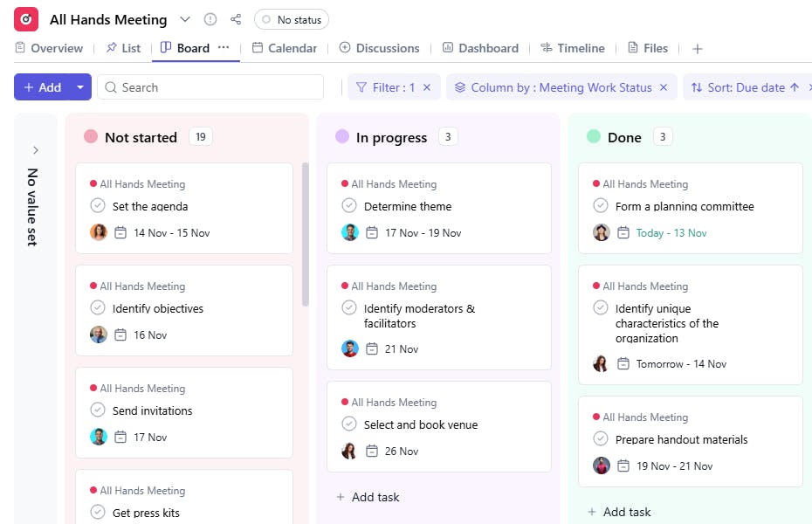Image resolution: width=812 pixels, height=524 pixels.
Task: Toggle Identify unique characteristics card checkmark
Action: 600,307
